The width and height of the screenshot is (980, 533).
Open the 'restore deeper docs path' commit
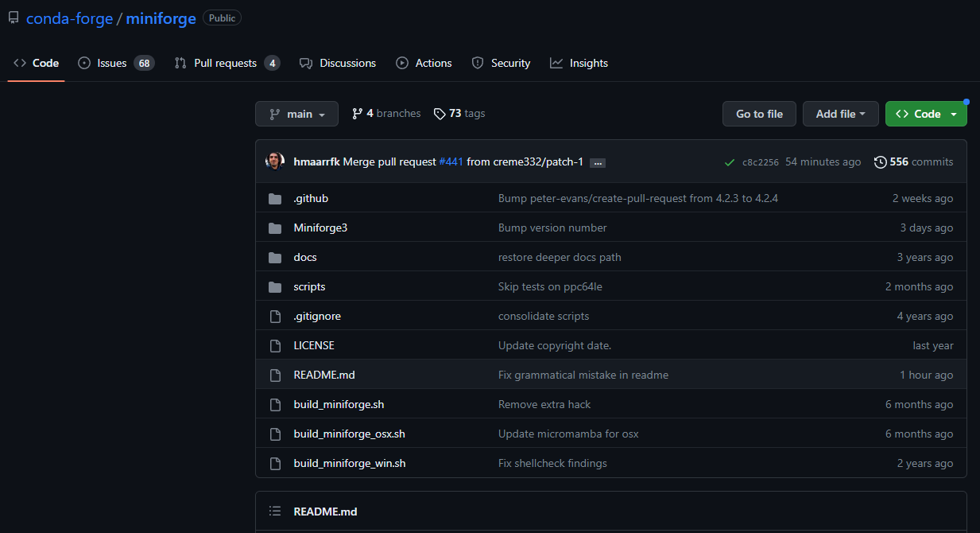[x=560, y=257]
